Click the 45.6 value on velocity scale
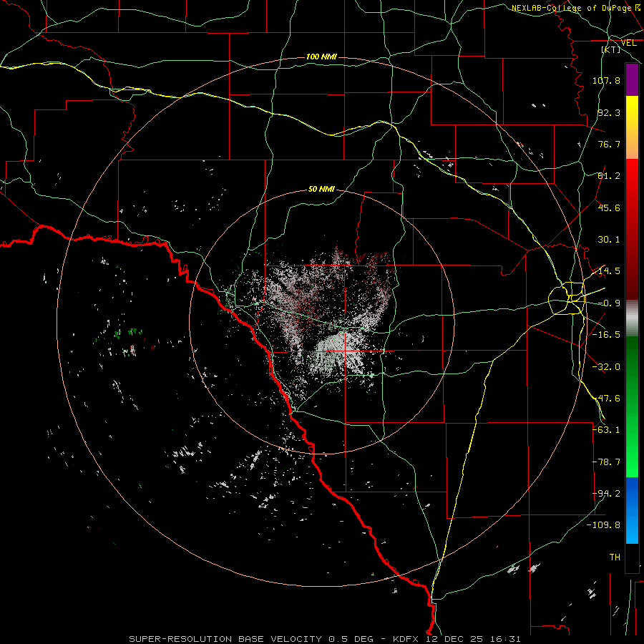 [x=609, y=208]
